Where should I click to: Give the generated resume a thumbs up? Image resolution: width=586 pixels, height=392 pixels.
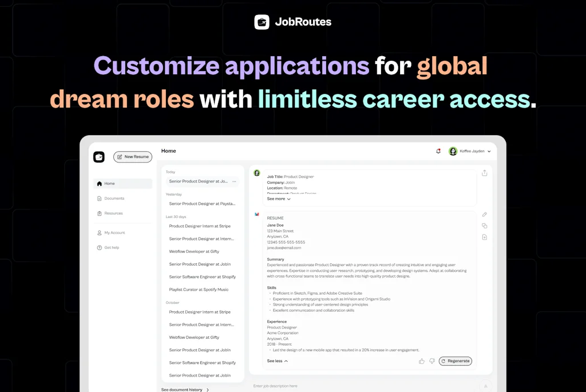[x=422, y=361]
